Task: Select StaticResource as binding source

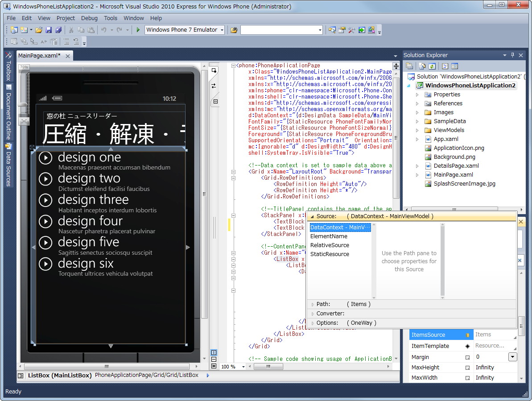Action: (330, 254)
